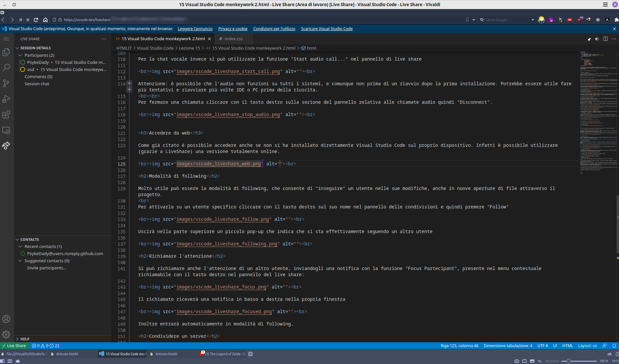Collapse the Session Details section
Screen dimensions: 619x364
[18, 48]
